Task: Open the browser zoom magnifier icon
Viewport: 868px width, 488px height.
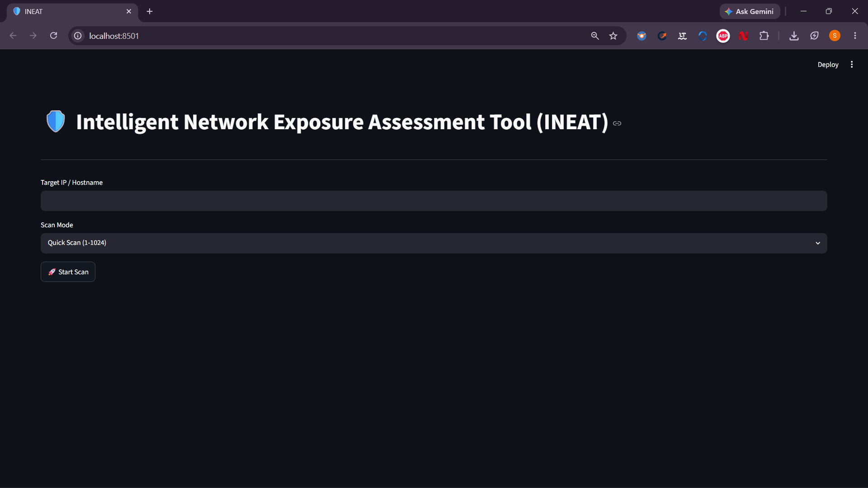Action: point(595,36)
